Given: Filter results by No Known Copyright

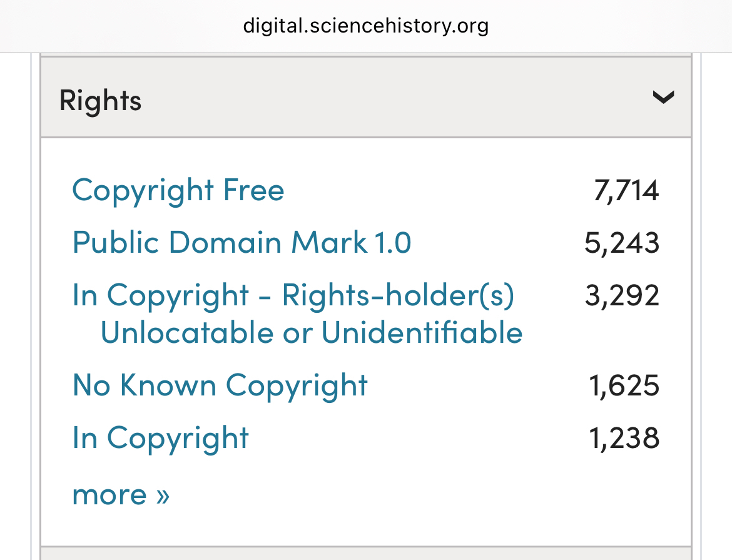Looking at the screenshot, I should [x=220, y=385].
